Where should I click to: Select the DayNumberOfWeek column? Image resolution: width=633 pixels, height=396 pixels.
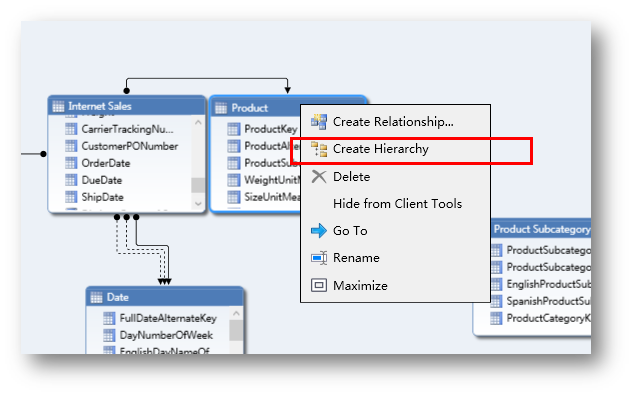pyautogui.click(x=166, y=335)
